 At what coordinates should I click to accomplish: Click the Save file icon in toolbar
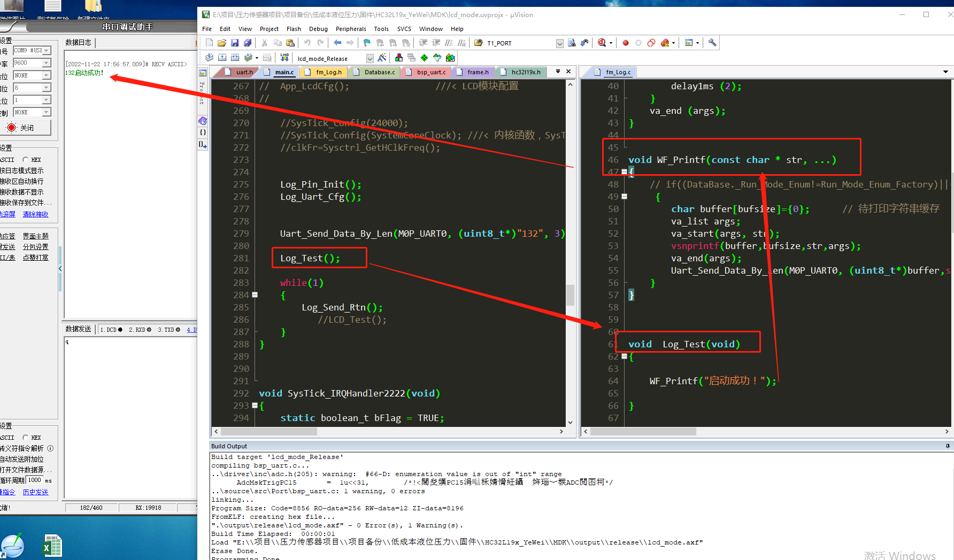[235, 43]
